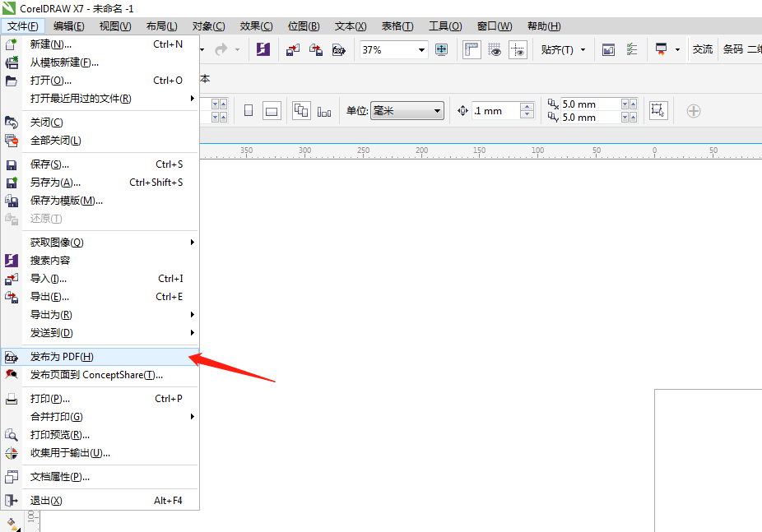Open the application launcher dropdown arrow
762x532 pixels.
click(x=677, y=49)
